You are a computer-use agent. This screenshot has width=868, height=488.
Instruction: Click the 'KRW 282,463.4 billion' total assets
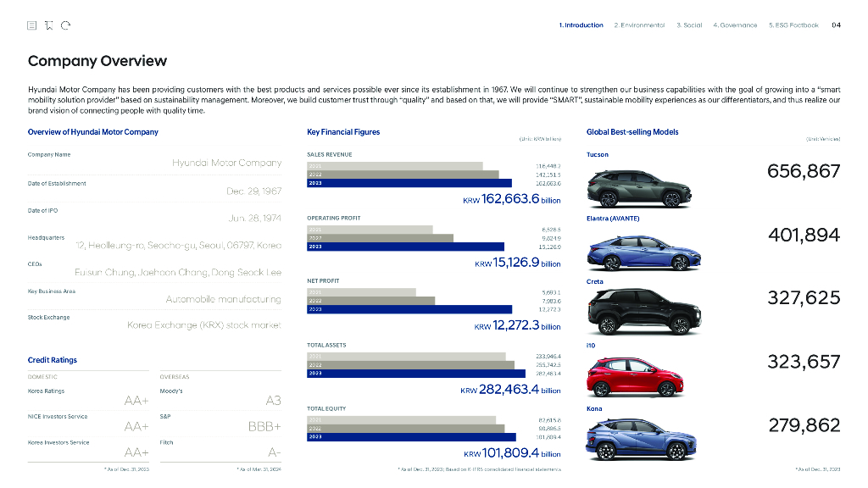click(510, 390)
